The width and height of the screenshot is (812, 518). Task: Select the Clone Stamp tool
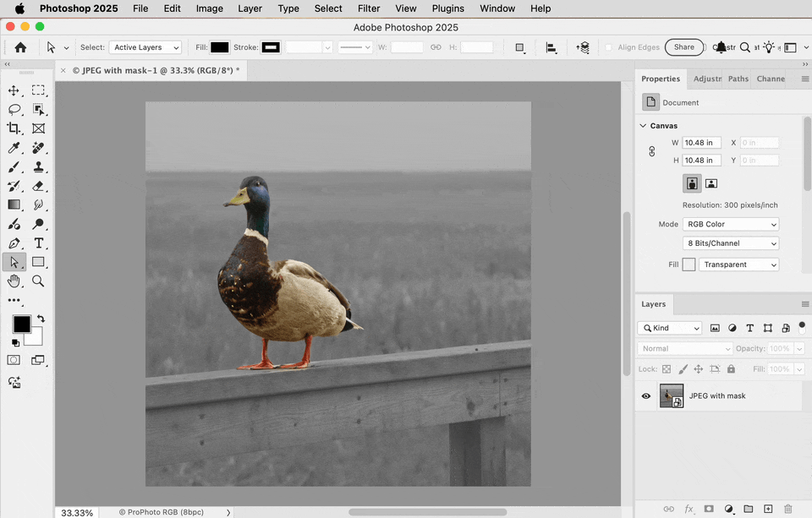(x=39, y=166)
